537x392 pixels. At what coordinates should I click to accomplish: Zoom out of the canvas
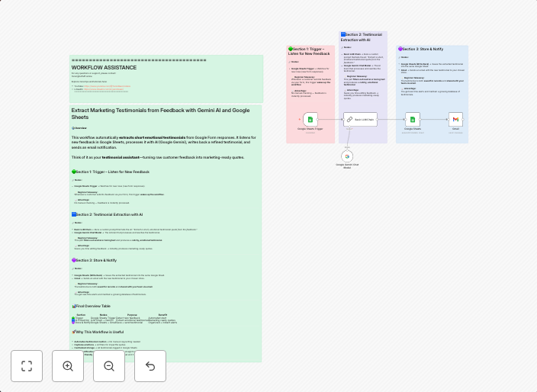point(109,365)
